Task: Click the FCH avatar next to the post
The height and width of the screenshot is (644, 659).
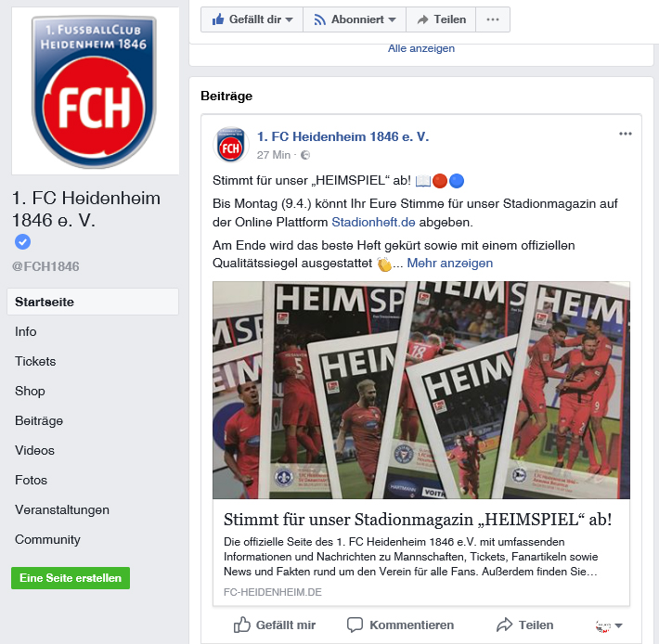Action: pyautogui.click(x=231, y=145)
